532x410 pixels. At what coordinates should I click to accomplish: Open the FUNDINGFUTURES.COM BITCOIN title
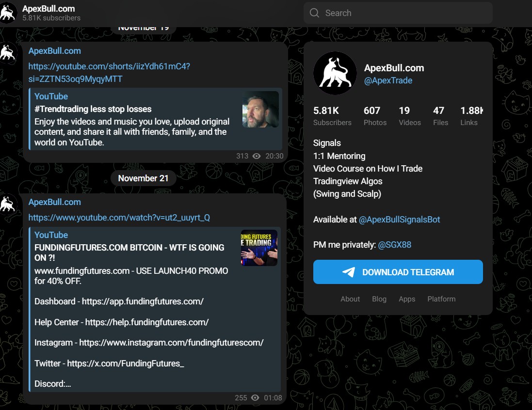click(129, 252)
